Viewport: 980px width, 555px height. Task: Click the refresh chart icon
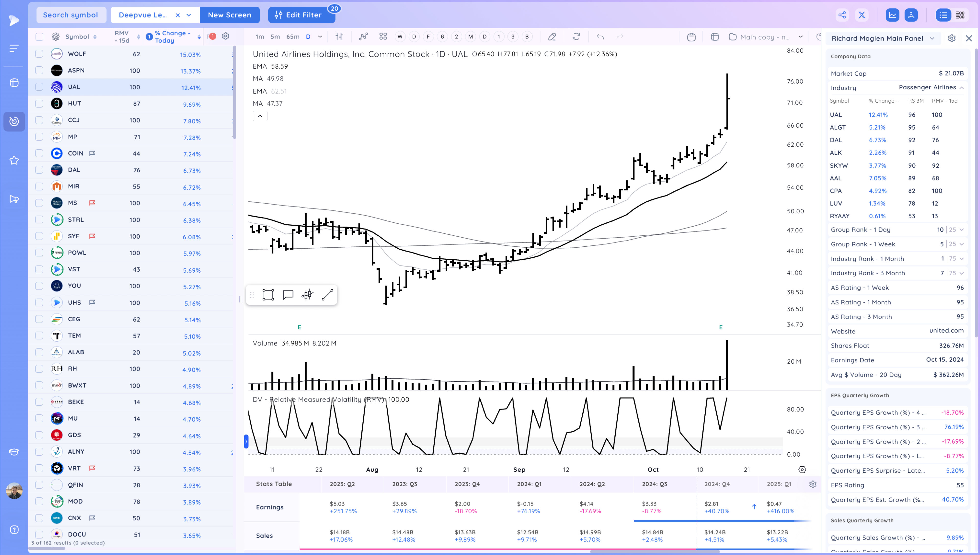[576, 36]
